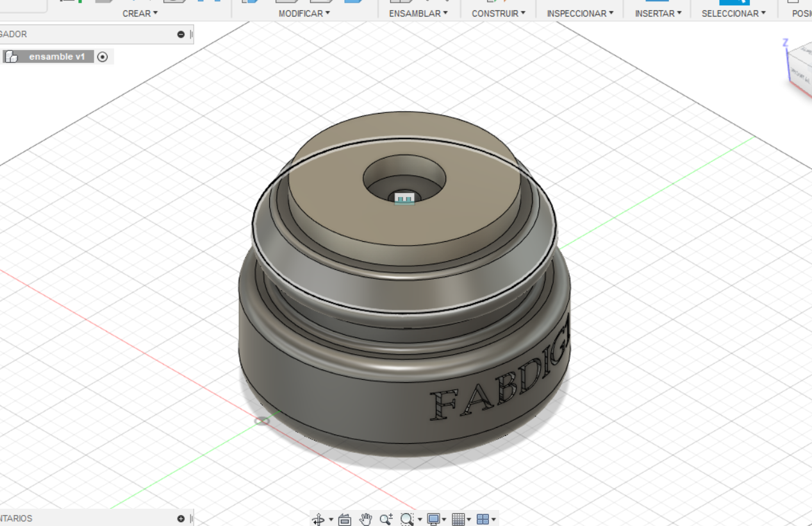Select the Orbit tool in navigation bar
This screenshot has width=812, height=526.
click(318, 519)
